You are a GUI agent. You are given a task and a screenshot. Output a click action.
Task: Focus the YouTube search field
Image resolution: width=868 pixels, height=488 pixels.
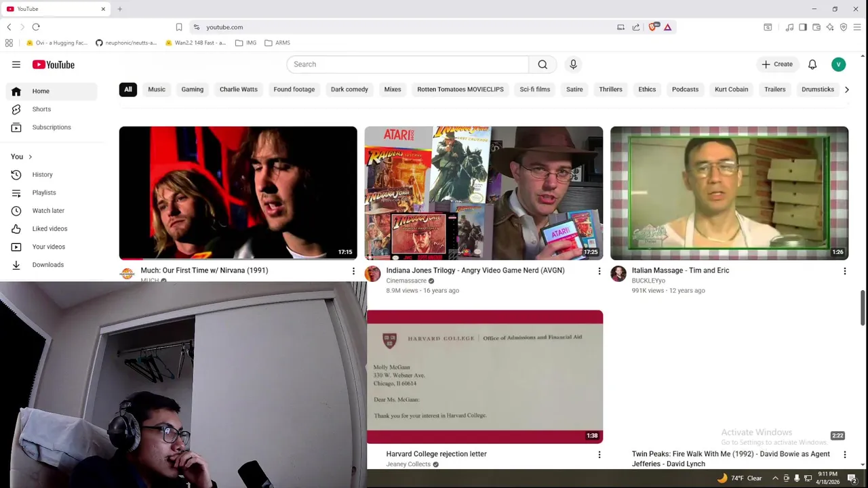point(408,64)
